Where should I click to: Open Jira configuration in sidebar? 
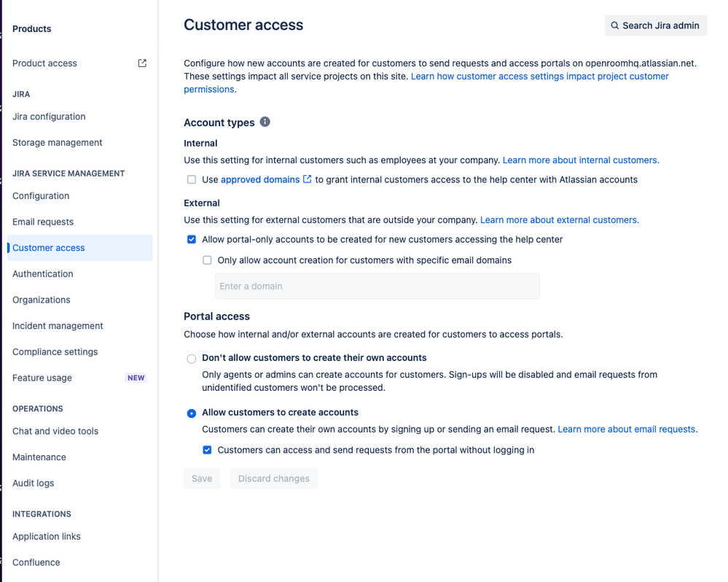pyautogui.click(x=49, y=117)
